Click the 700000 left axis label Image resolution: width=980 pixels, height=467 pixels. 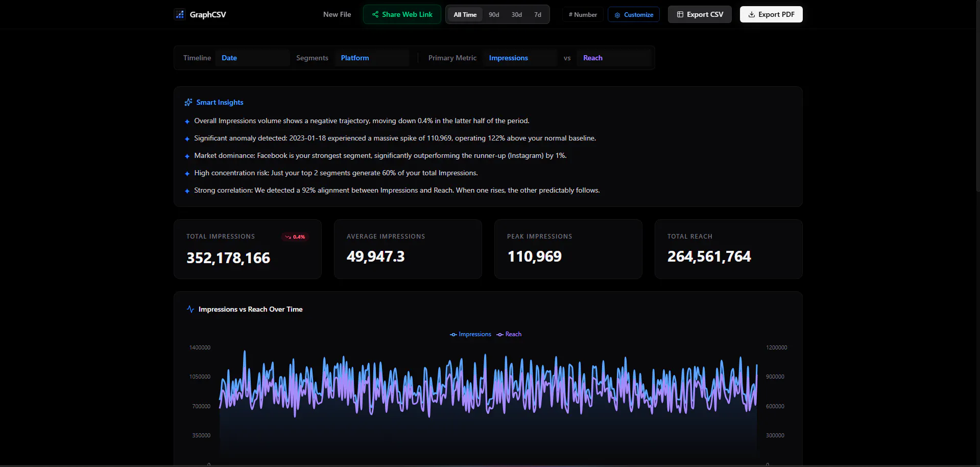(x=201, y=406)
